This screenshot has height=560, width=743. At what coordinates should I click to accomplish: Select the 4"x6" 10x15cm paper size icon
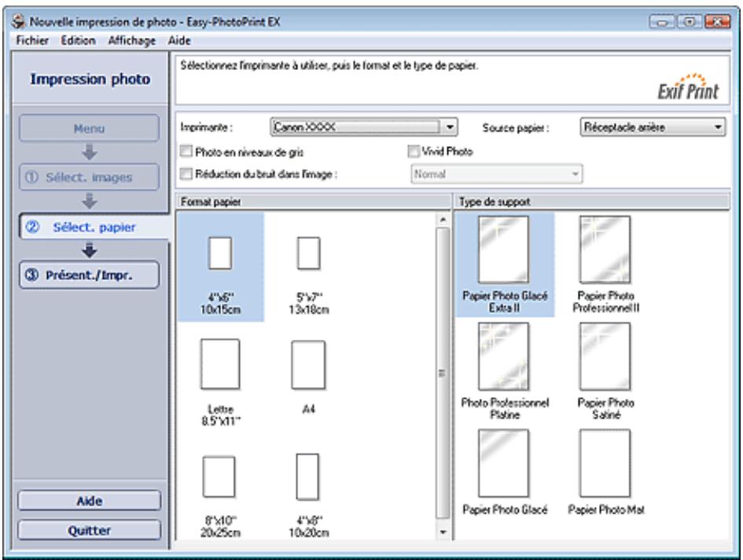pyautogui.click(x=220, y=253)
